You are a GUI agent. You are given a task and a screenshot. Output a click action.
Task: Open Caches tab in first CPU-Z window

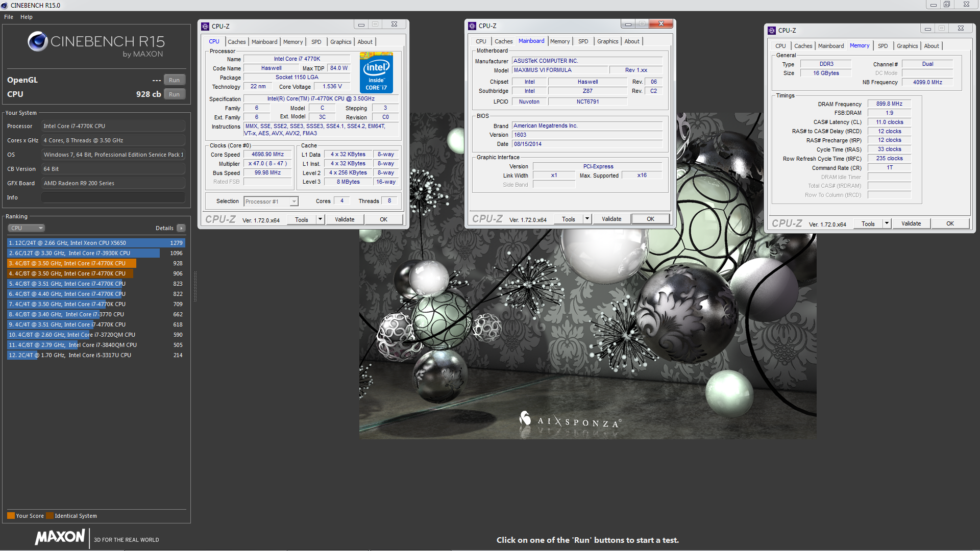click(x=237, y=42)
